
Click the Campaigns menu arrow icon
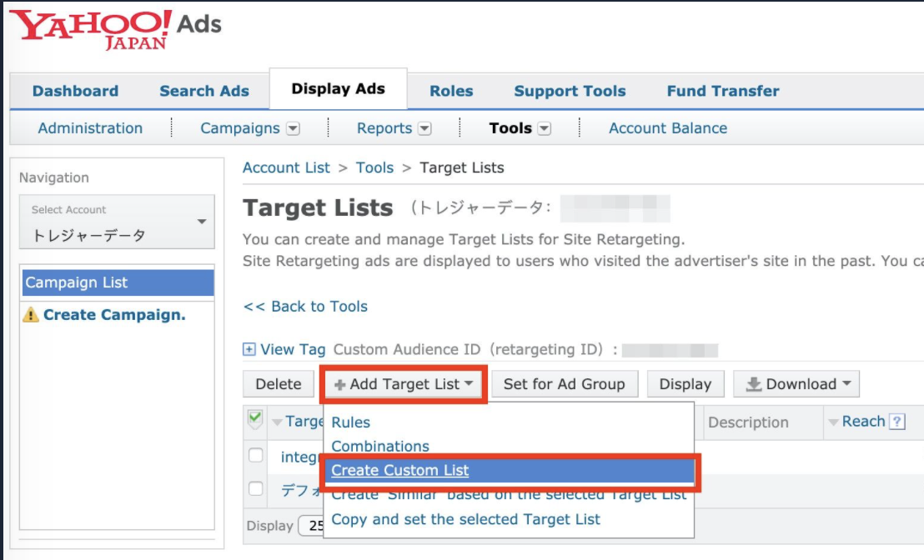point(293,128)
